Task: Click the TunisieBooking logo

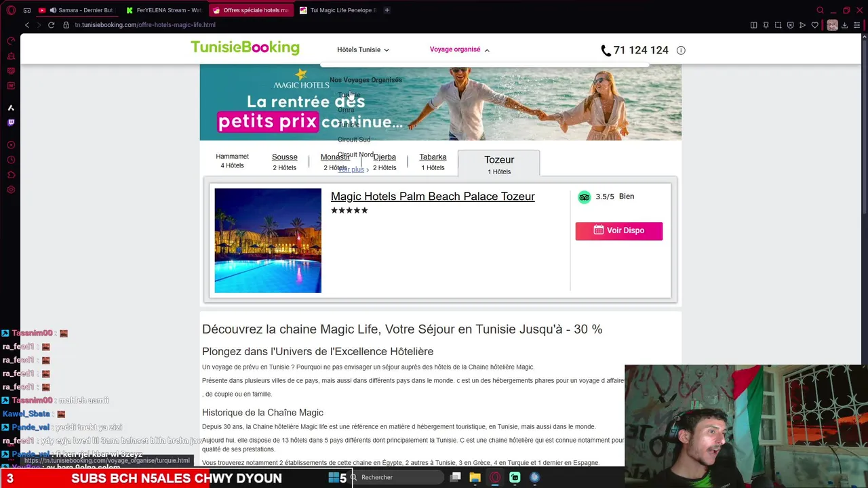Action: tap(245, 47)
